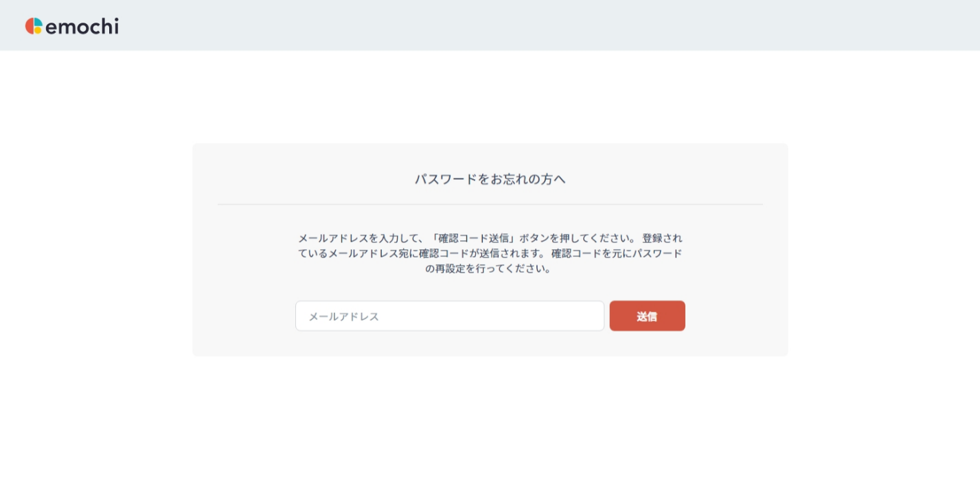Click the red 送信 button
Screen dimensions: 980x497
coord(647,316)
